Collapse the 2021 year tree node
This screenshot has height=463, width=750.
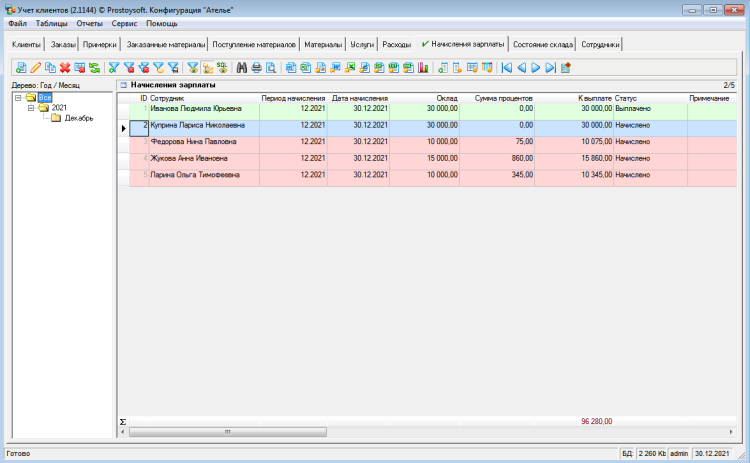tap(31, 108)
